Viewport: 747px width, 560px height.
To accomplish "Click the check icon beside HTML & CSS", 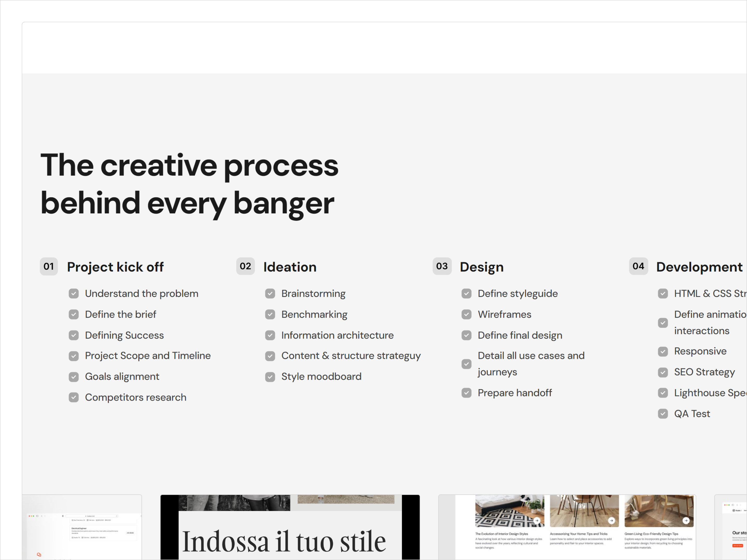I will [663, 294].
